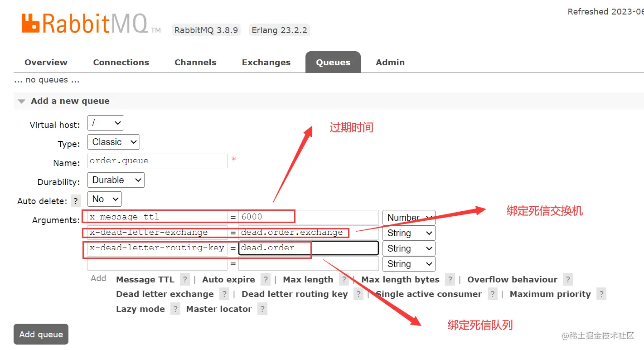Select the Queues tab

click(333, 62)
